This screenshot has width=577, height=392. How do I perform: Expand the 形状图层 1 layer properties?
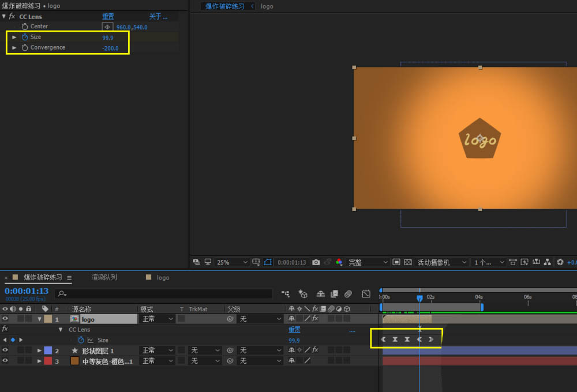tap(39, 350)
